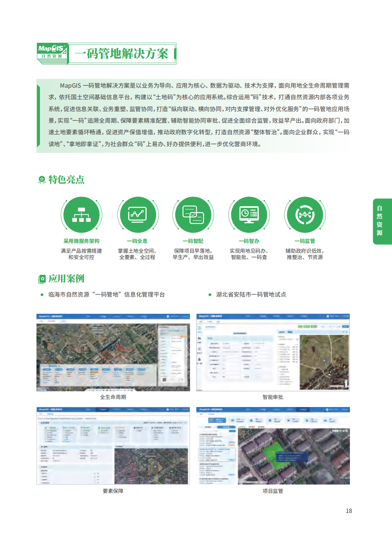Open the 一码监管 circular graph icon
The width and height of the screenshot is (392, 535).
pyautogui.click(x=305, y=215)
